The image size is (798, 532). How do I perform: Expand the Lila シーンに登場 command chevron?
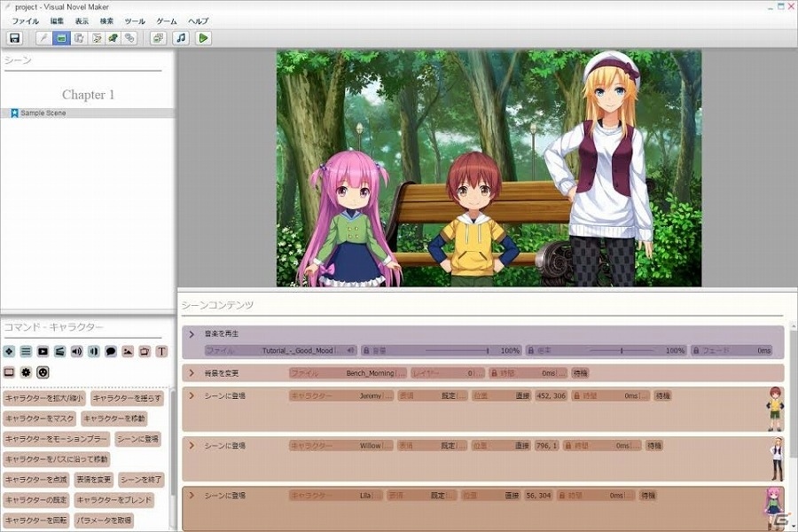coord(192,495)
